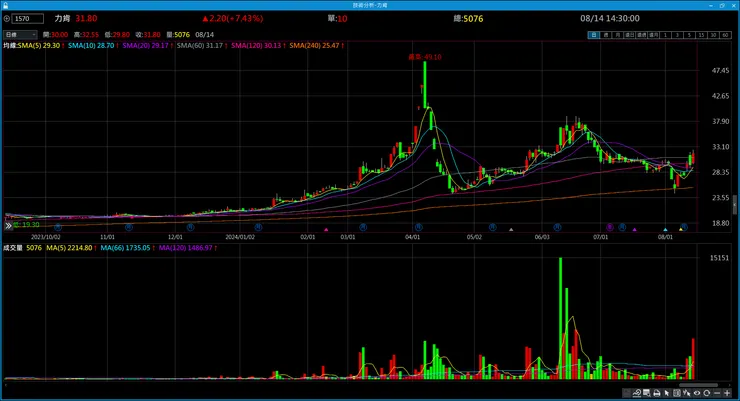
Task: Click the vertical splitter handle on right edge
Action: click(734, 206)
